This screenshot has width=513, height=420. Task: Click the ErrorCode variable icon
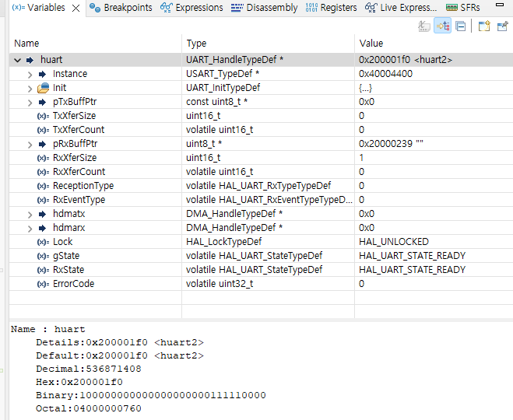point(43,284)
